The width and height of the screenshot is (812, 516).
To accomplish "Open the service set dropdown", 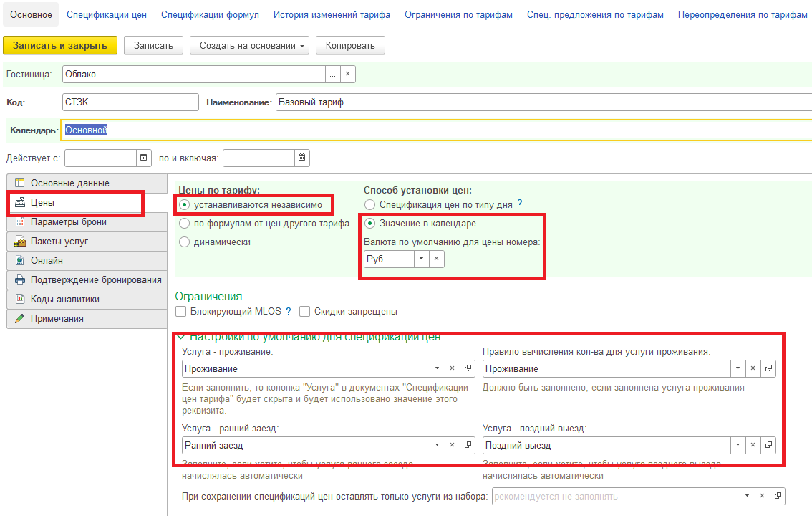I will [748, 497].
